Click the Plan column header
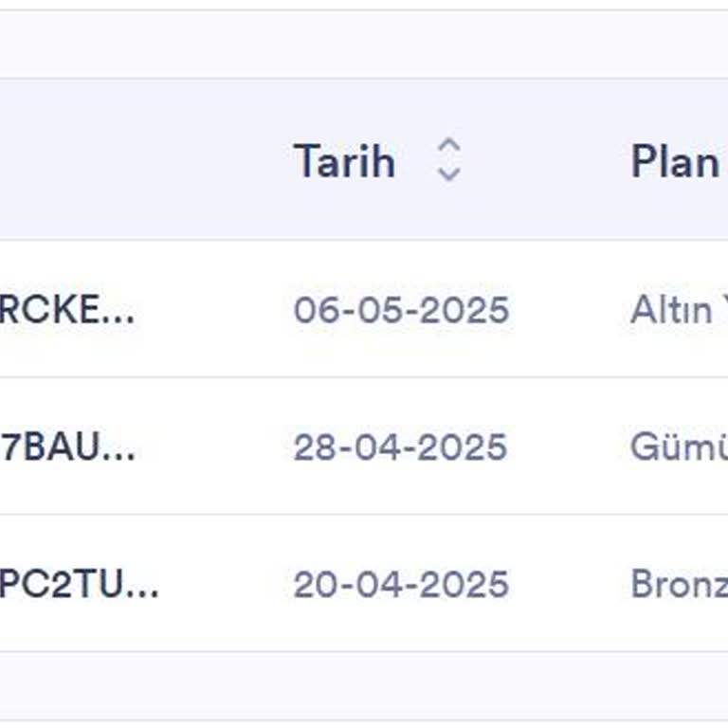The width and height of the screenshot is (728, 728). pyautogui.click(x=675, y=160)
